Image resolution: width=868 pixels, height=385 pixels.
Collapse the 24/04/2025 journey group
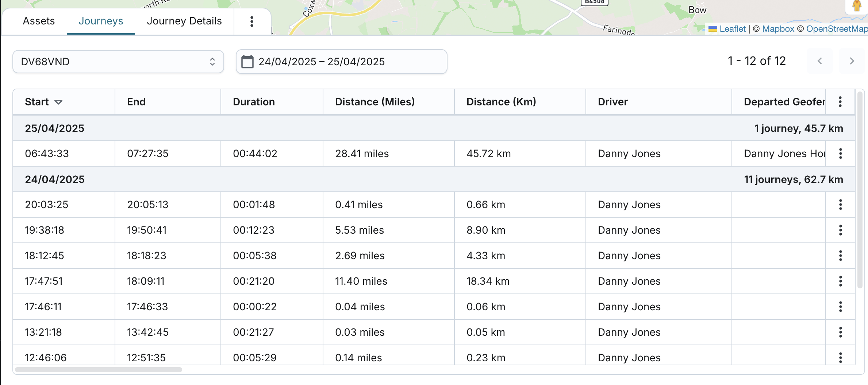pyautogui.click(x=55, y=179)
